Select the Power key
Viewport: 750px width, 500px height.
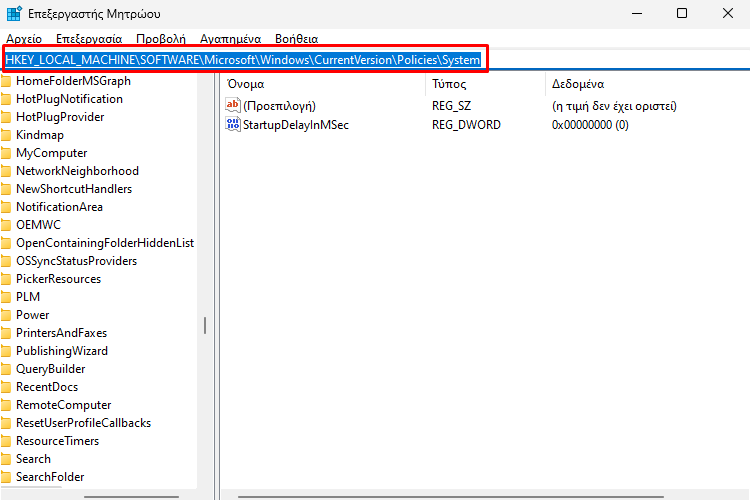(33, 315)
